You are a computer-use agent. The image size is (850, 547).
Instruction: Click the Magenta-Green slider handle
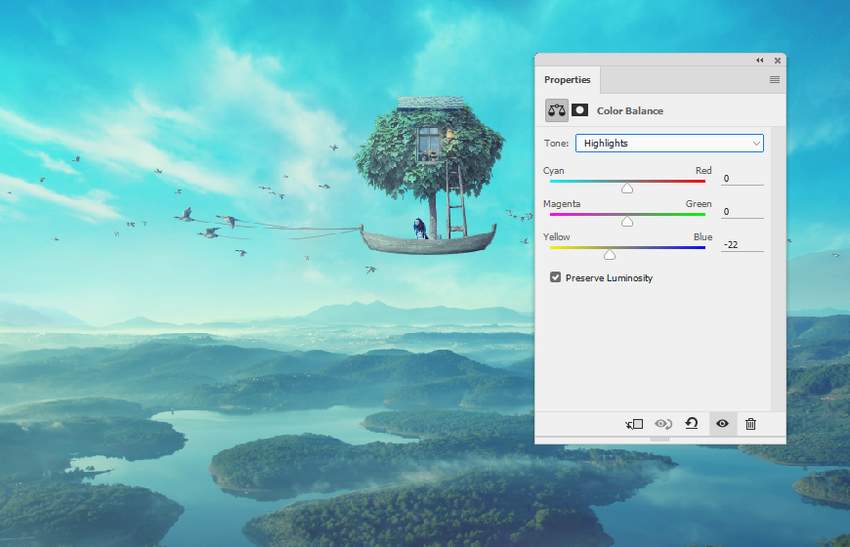click(x=627, y=221)
